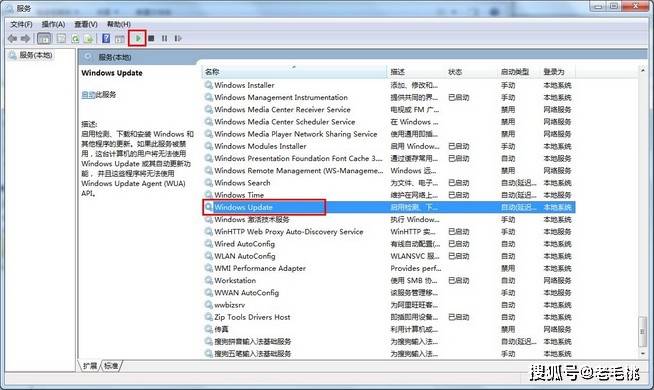Select the Windows Update service row
654x390 pixels.
[389, 207]
